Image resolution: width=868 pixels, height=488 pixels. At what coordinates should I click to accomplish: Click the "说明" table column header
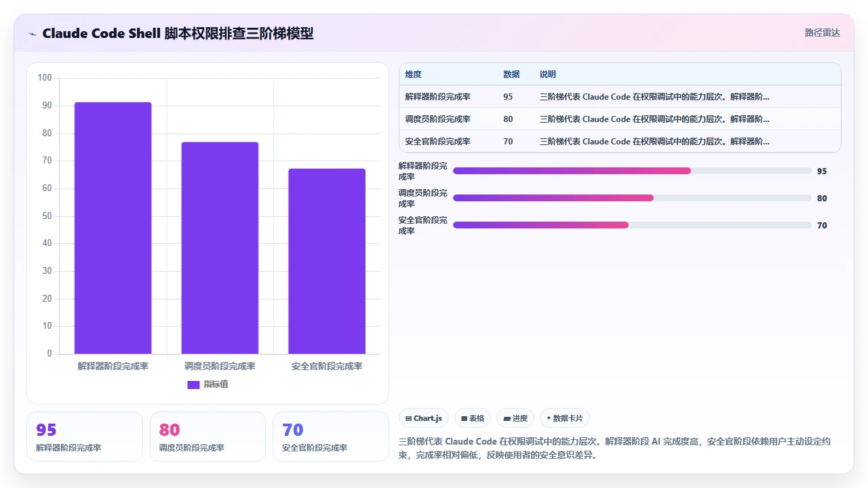547,75
